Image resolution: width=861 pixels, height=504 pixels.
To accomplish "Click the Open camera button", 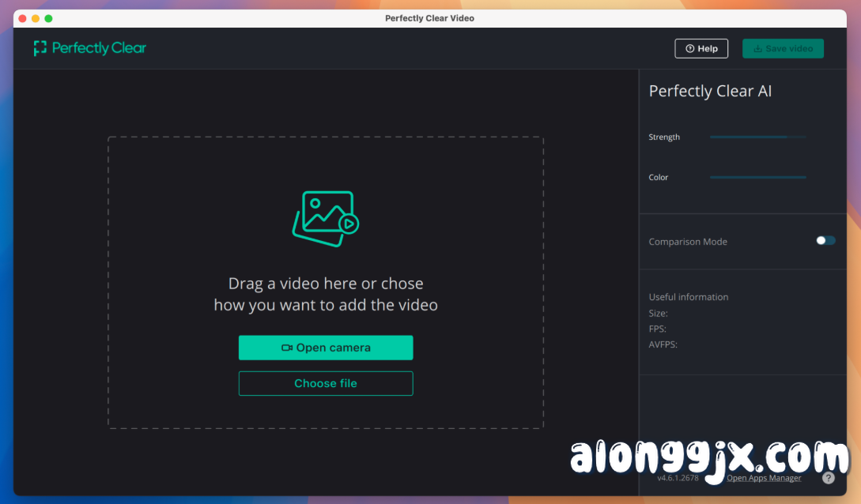I will tap(326, 347).
